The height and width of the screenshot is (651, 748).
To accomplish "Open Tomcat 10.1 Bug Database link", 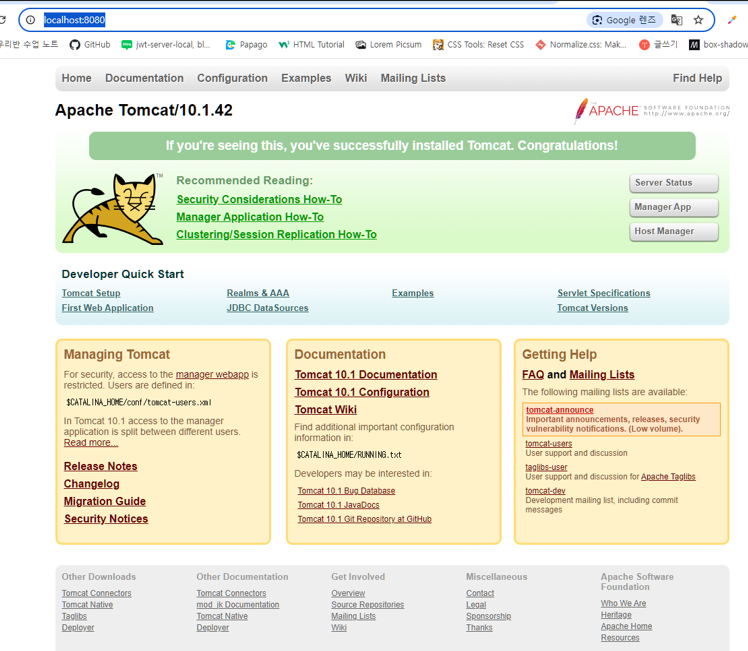I will [346, 491].
